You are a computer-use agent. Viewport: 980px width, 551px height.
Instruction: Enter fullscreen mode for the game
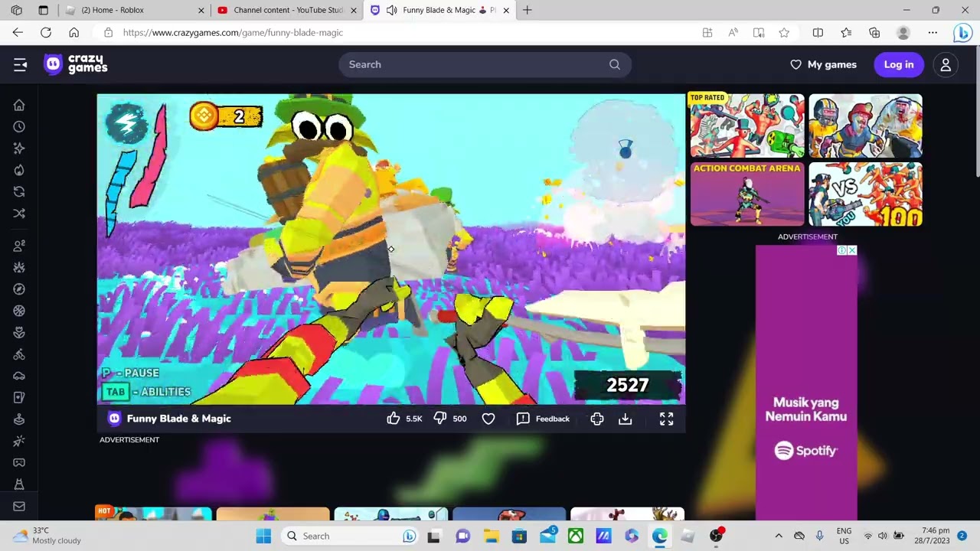(x=667, y=419)
